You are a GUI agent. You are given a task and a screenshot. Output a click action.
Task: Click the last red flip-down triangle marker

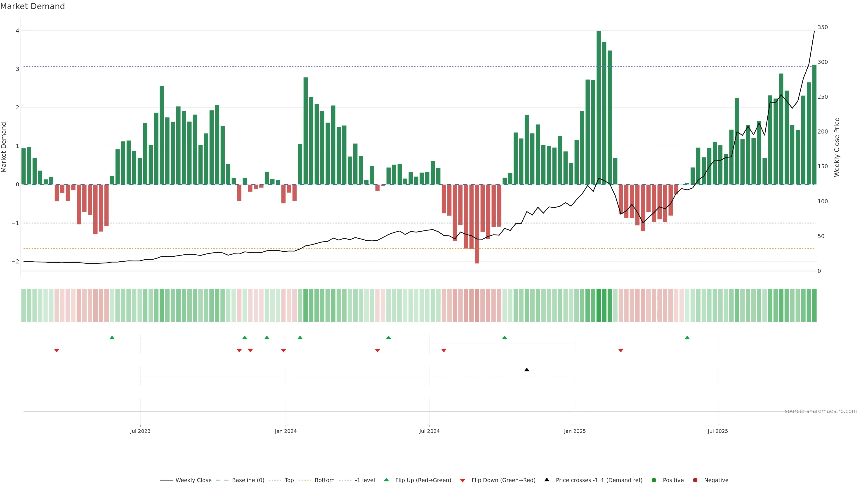pyautogui.click(x=621, y=351)
